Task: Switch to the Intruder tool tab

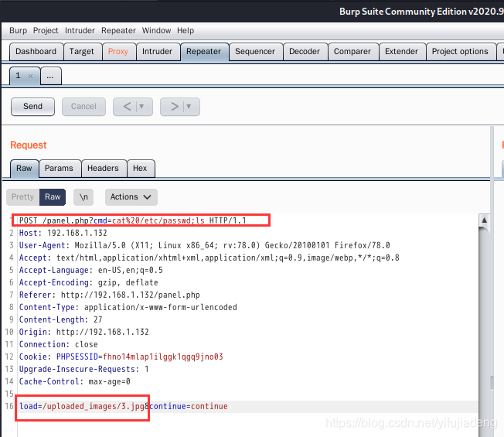Action: tap(157, 52)
